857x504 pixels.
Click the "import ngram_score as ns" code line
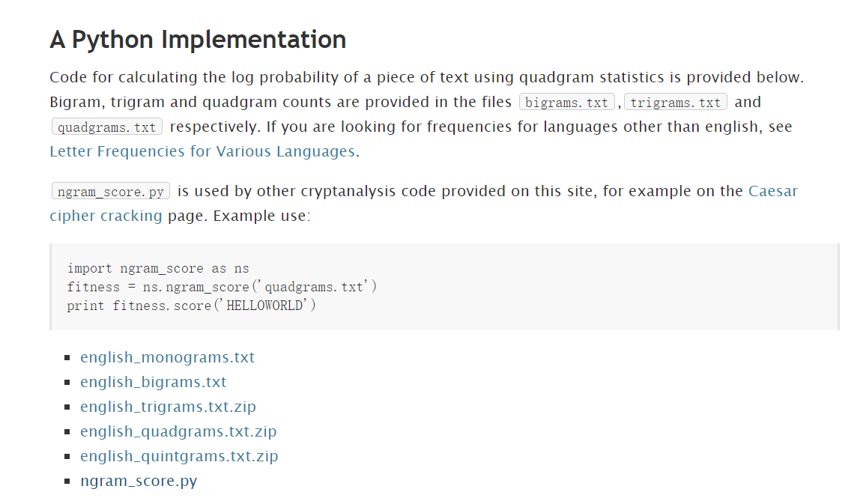[158, 268]
